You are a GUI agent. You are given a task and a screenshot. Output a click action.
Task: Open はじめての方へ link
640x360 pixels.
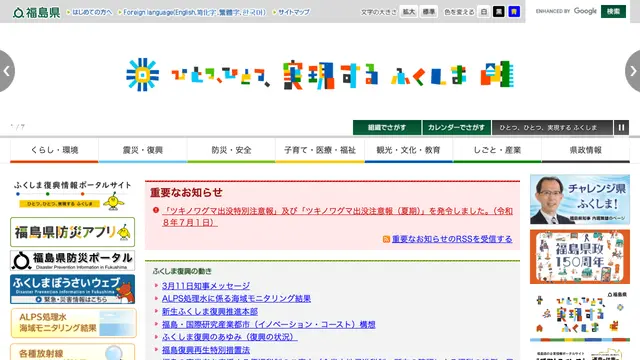(x=92, y=12)
